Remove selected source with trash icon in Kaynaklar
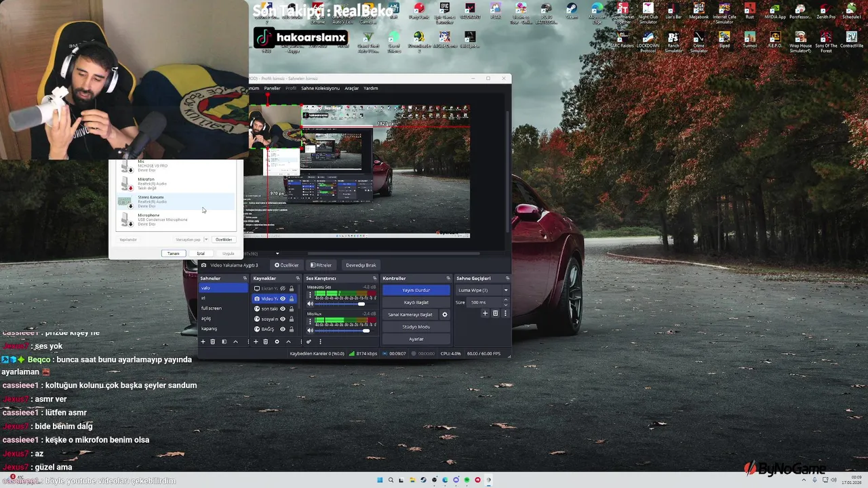 266,342
